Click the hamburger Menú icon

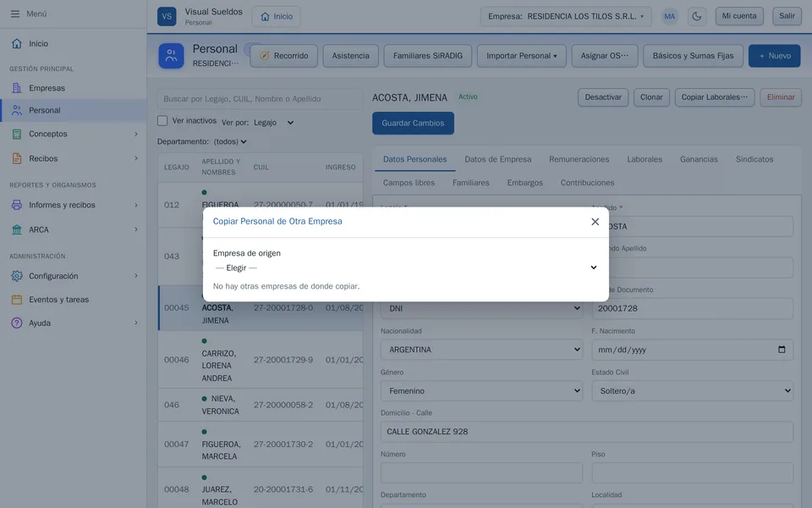15,14
